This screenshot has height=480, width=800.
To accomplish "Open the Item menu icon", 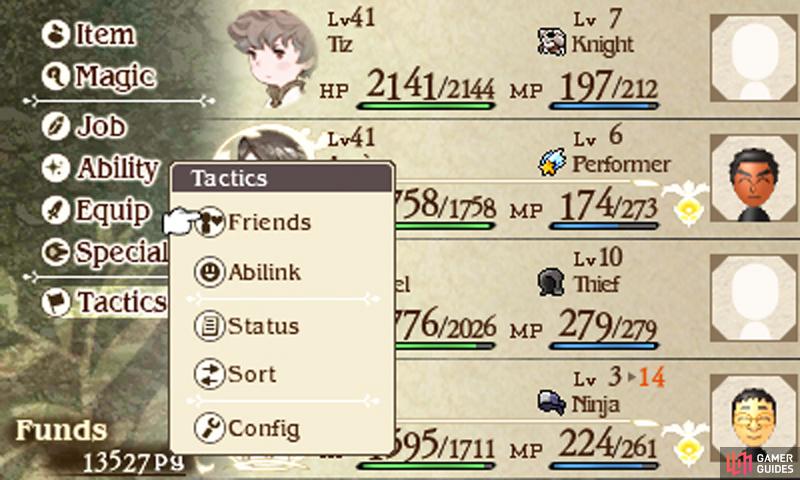I will (56, 35).
